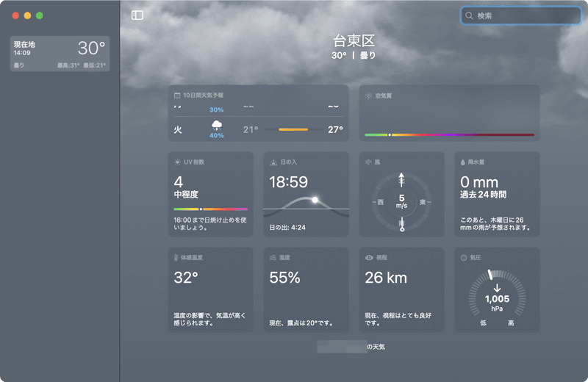
Task: Click the raindrop icon next to 降水量
Action: point(463,162)
